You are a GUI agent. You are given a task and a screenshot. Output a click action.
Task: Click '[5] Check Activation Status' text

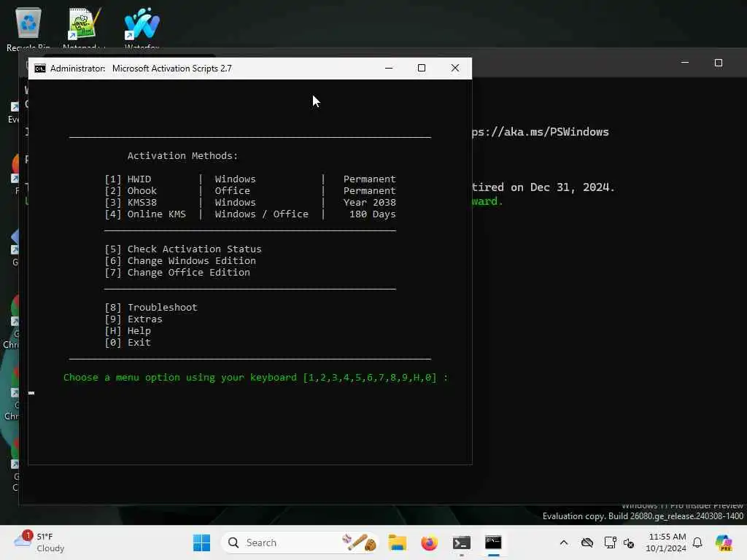pos(183,249)
